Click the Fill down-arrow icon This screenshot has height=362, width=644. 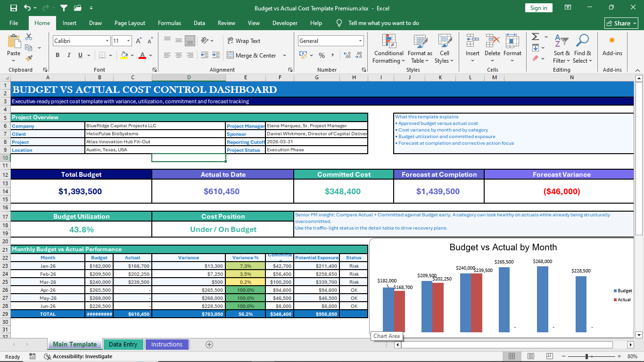point(535,48)
